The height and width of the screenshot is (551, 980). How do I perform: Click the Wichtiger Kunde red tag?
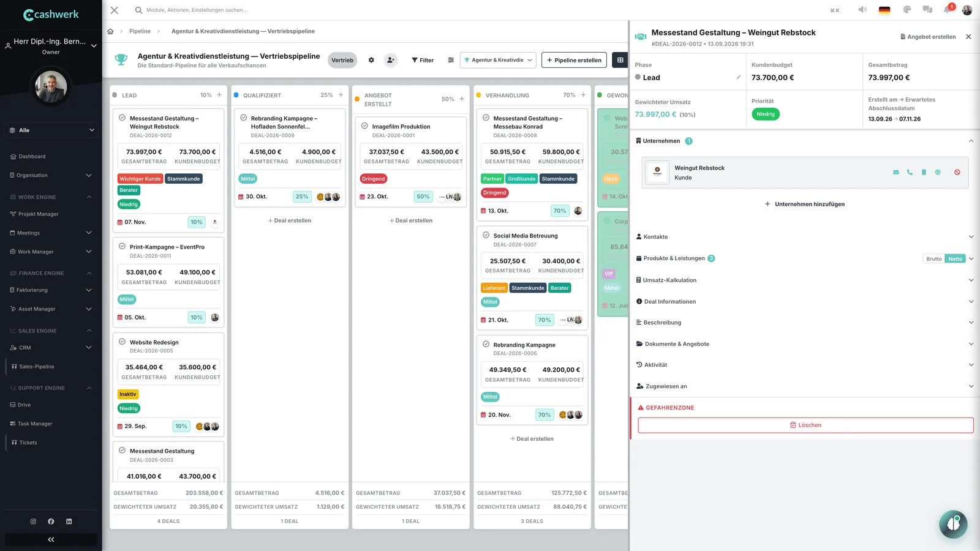(140, 179)
